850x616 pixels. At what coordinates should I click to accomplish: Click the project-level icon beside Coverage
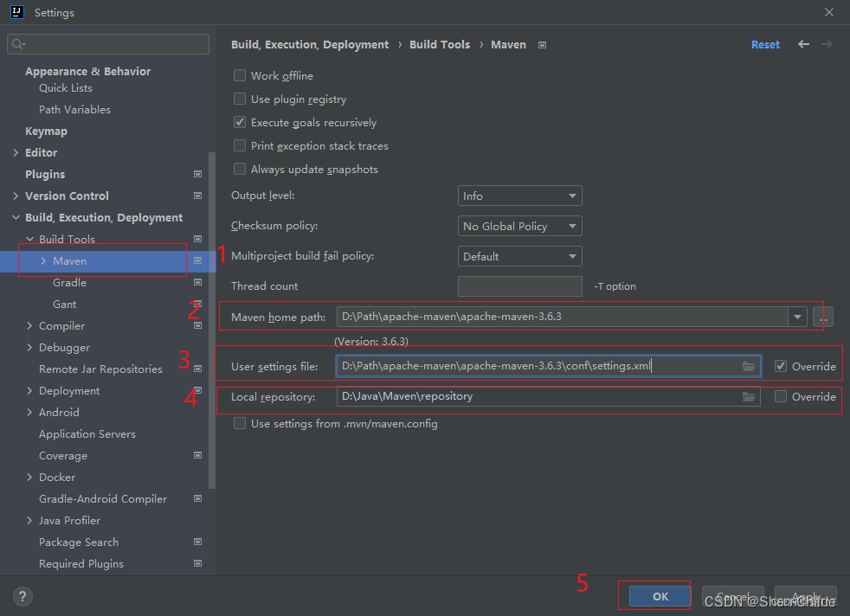click(x=198, y=455)
